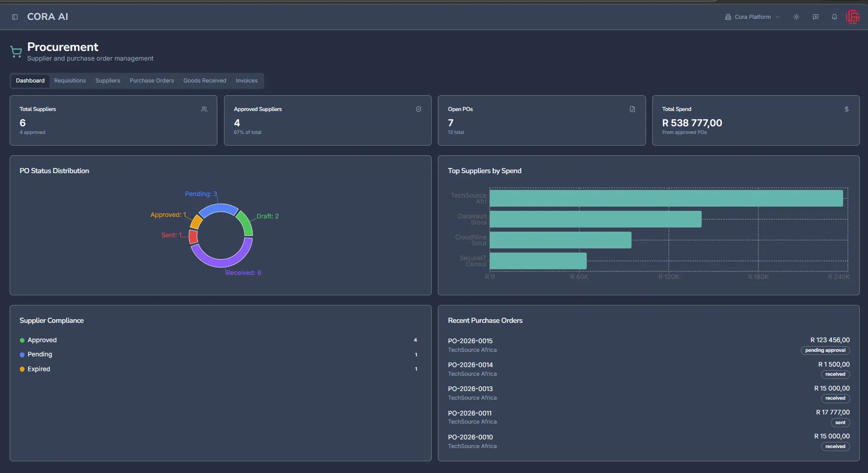Viewport: 868px width, 473px height.
Task: Click the Pending compliance row label
Action: [40, 354]
